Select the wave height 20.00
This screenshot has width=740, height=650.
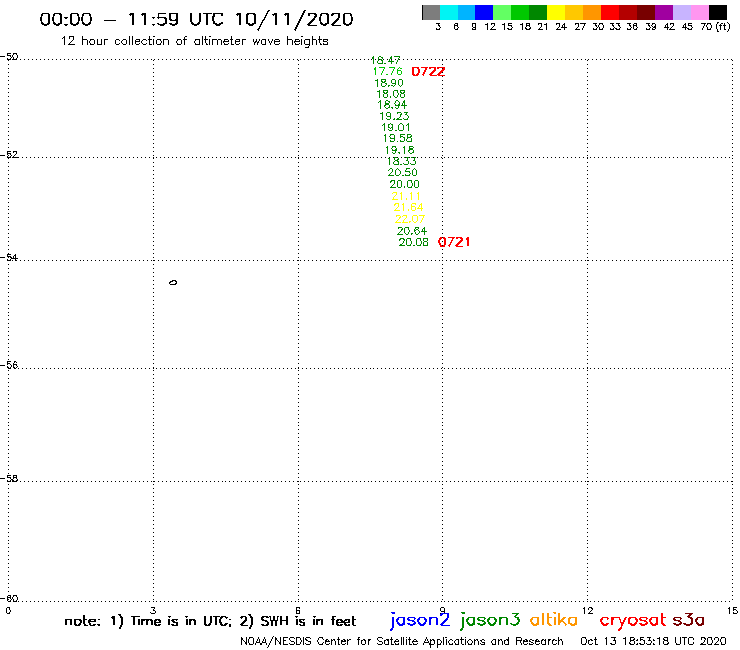pyautogui.click(x=404, y=184)
